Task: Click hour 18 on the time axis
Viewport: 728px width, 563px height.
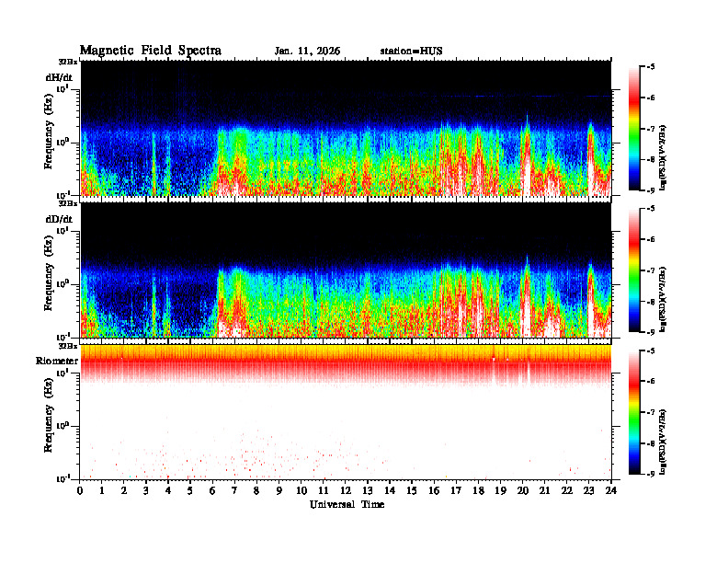Action: [478, 490]
